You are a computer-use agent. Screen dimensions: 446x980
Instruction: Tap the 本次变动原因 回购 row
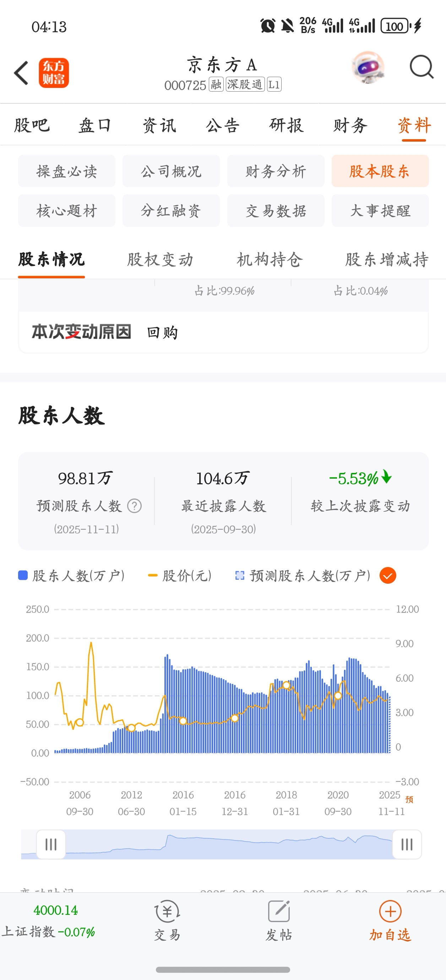[223, 332]
